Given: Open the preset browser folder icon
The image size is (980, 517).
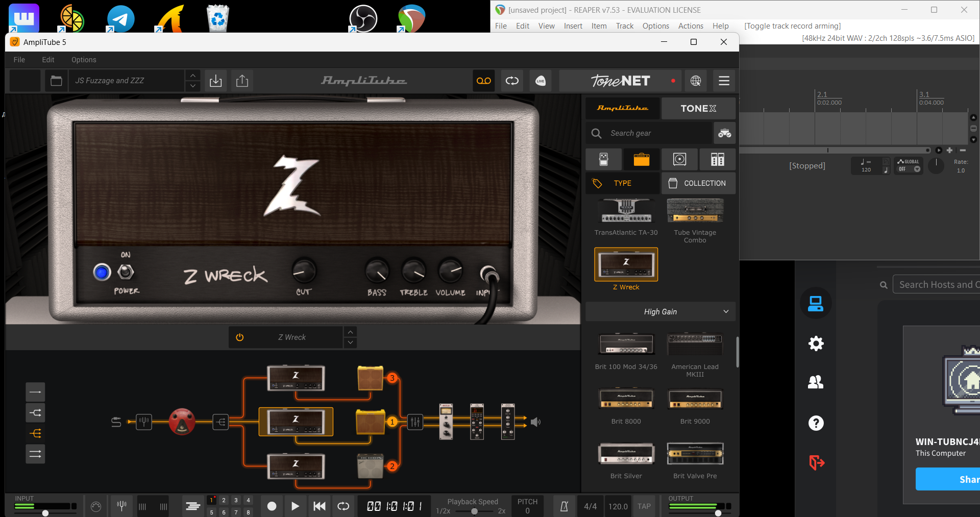Looking at the screenshot, I should click(56, 81).
